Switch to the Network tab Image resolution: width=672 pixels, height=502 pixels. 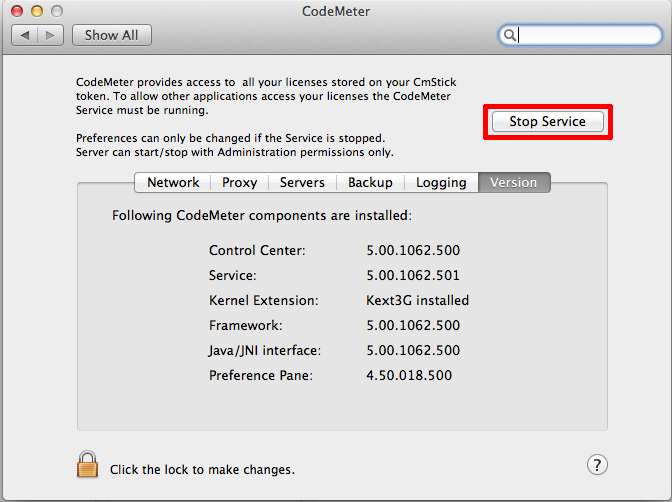[173, 183]
